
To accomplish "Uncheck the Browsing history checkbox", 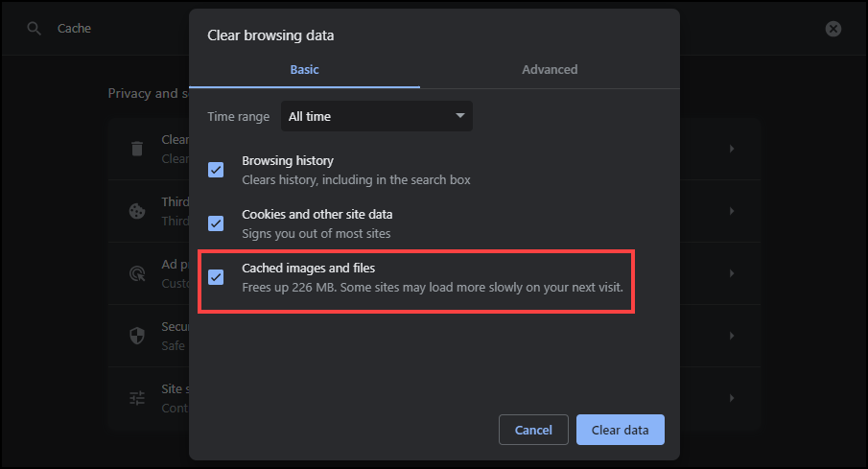I will [216, 170].
